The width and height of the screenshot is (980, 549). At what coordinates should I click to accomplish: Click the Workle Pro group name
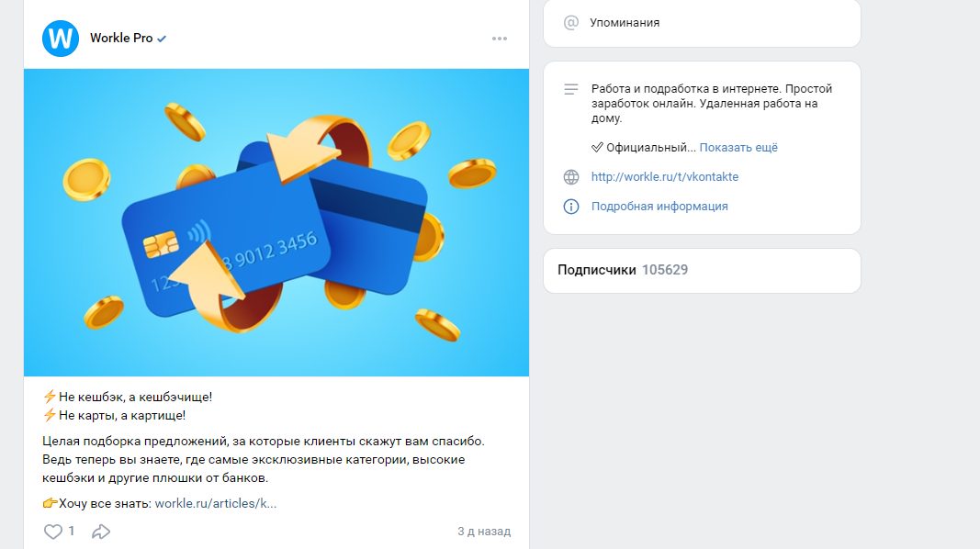(121, 38)
